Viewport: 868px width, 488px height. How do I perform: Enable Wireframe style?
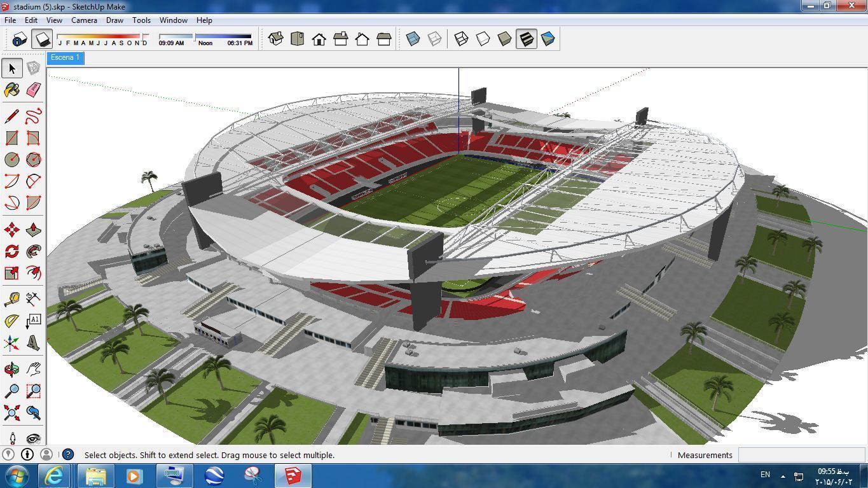pos(462,39)
